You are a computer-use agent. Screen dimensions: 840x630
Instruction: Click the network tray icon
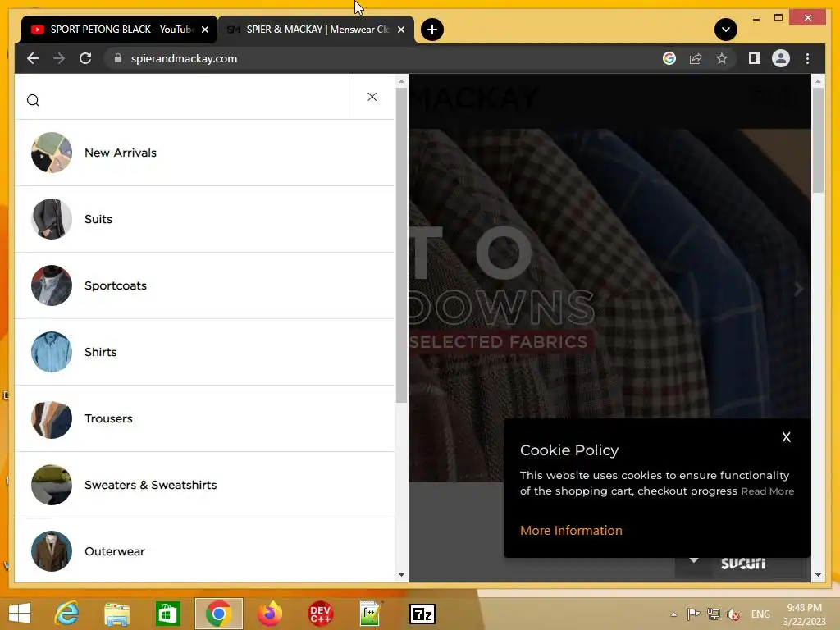click(713, 614)
